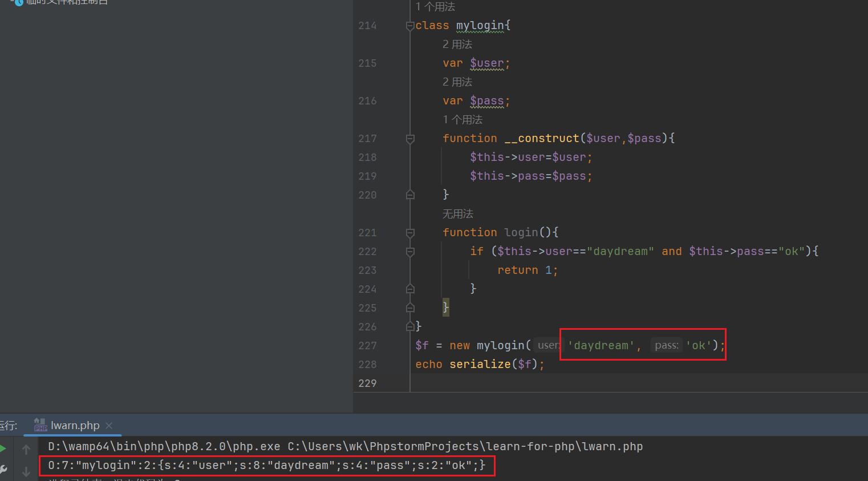
Task: Click line number 222 in the gutter
Action: tap(368, 252)
